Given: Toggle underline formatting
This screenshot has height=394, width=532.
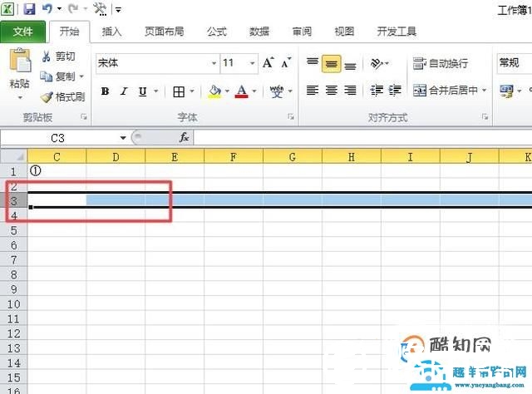Looking at the screenshot, I should 143,91.
